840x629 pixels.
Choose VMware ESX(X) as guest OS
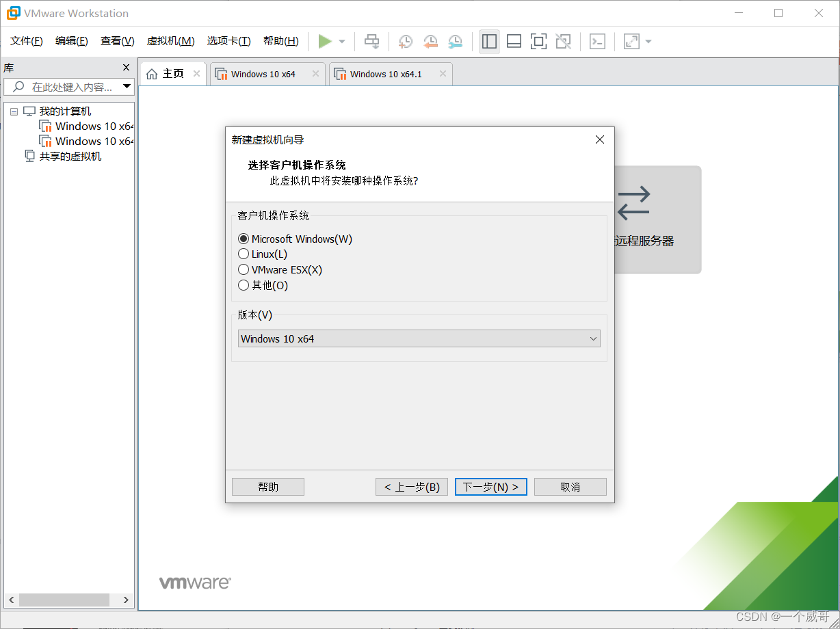pos(244,269)
